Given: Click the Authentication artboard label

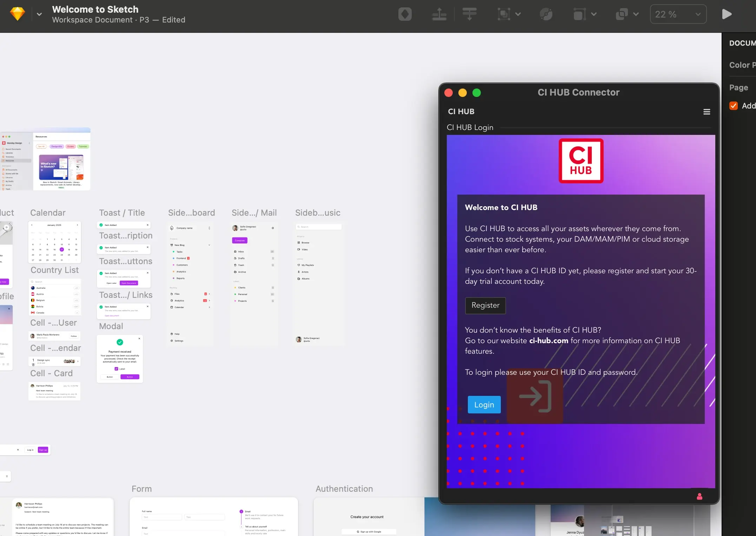Looking at the screenshot, I should (x=344, y=489).
